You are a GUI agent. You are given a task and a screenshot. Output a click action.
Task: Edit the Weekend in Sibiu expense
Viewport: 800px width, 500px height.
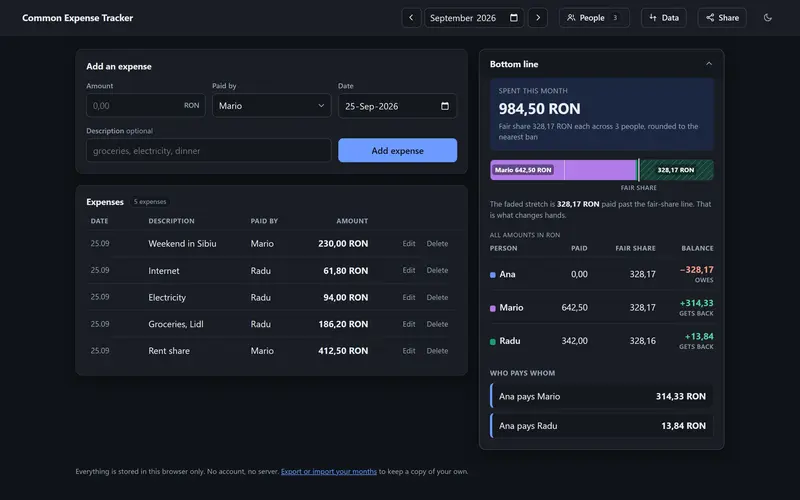409,244
